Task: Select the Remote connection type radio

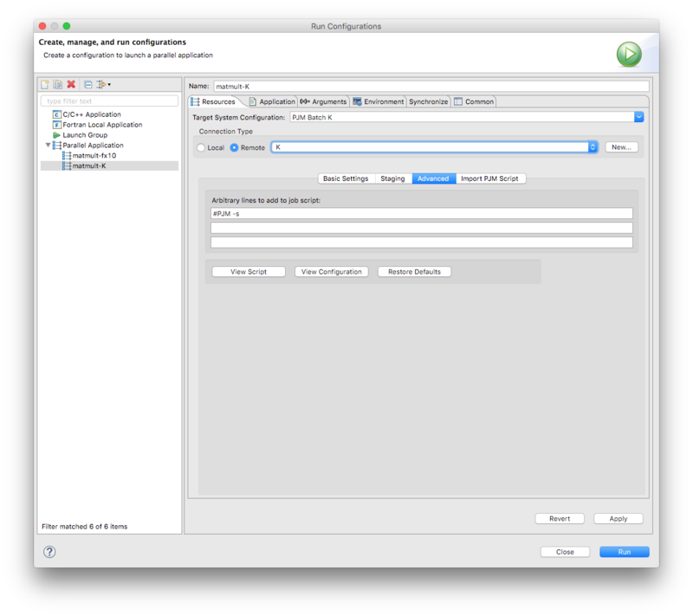Action: click(234, 147)
